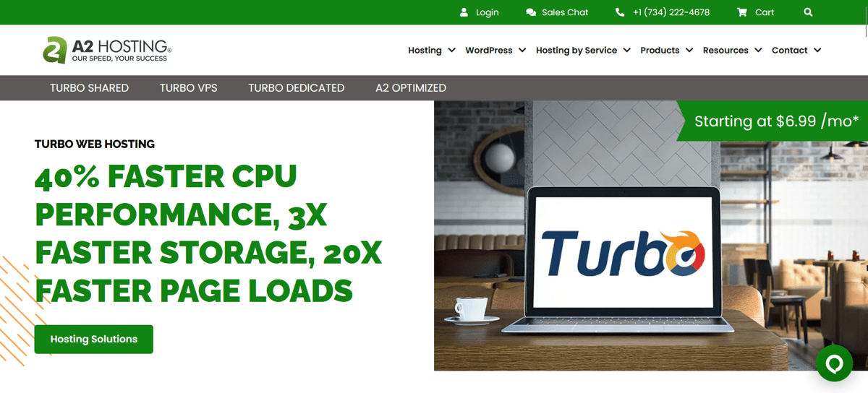Open the live chat bubble widget

click(834, 363)
